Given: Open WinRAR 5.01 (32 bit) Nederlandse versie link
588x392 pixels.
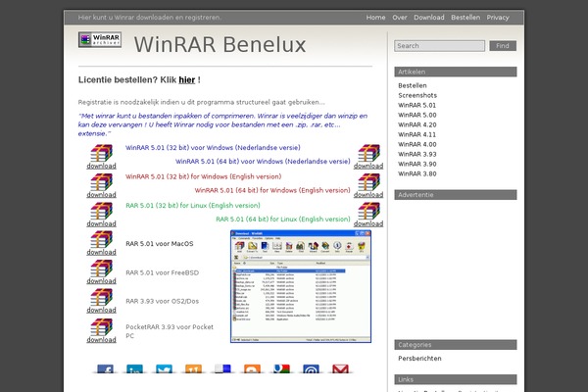Looking at the screenshot, I should [x=213, y=148].
